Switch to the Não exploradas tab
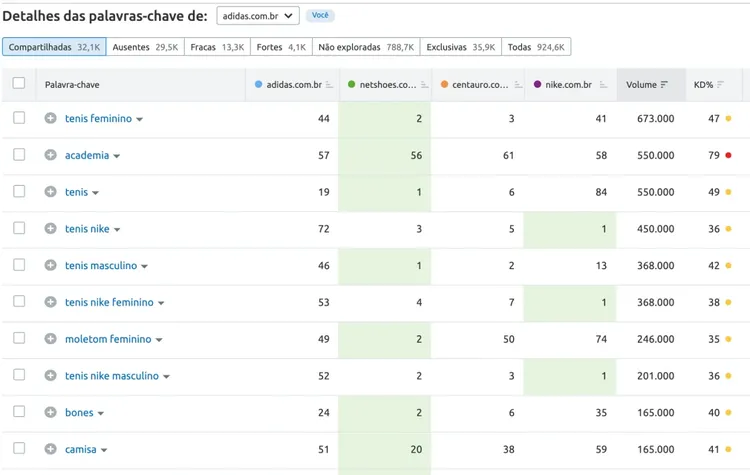Viewport: 750px width, 475px height. tap(366, 47)
